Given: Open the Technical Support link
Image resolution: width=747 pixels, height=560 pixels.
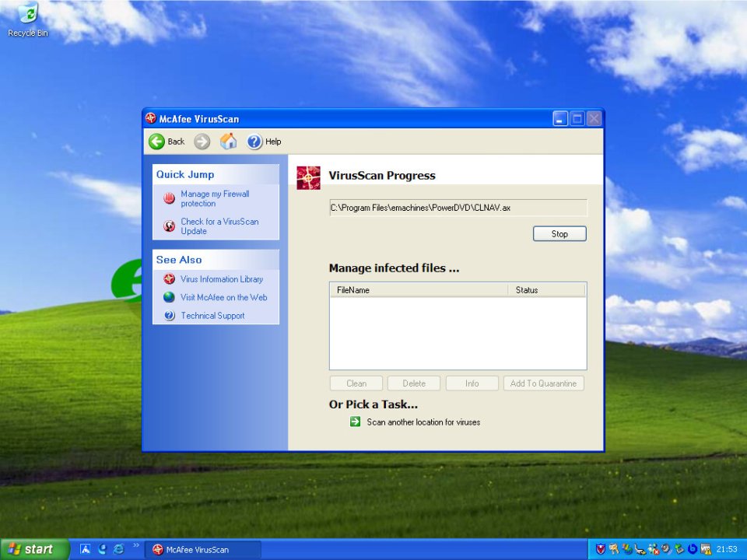Looking at the screenshot, I should click(x=212, y=316).
